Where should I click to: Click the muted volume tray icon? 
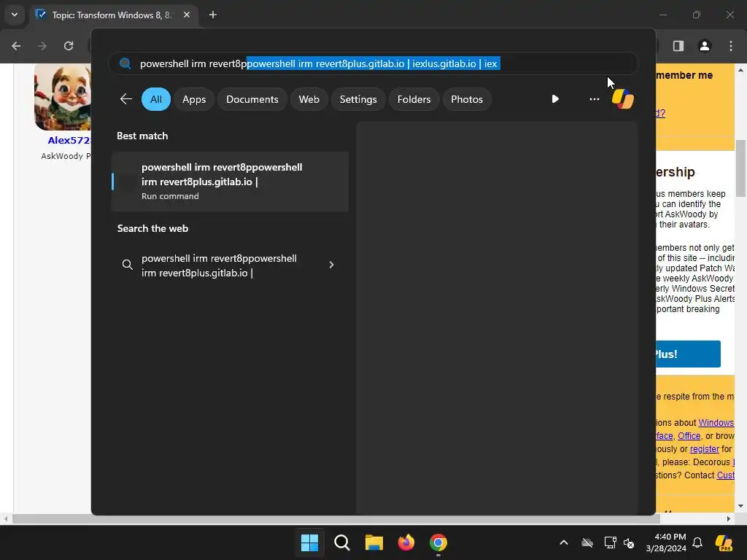pyautogui.click(x=629, y=542)
